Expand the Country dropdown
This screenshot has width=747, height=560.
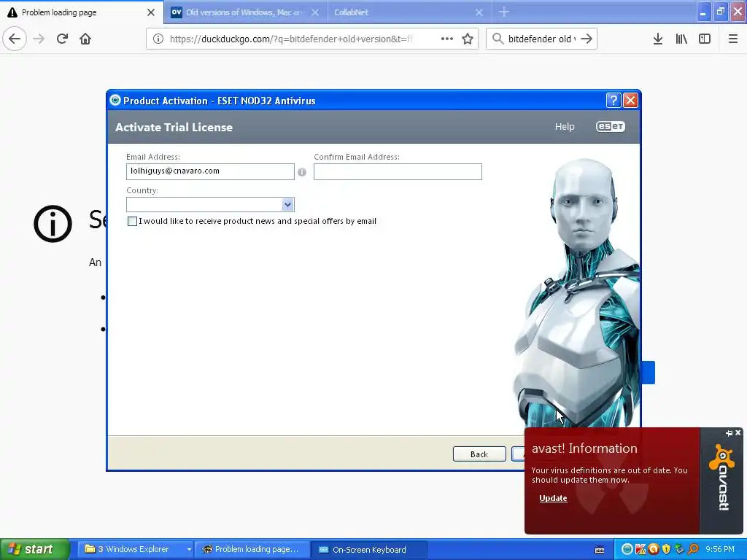tap(287, 205)
